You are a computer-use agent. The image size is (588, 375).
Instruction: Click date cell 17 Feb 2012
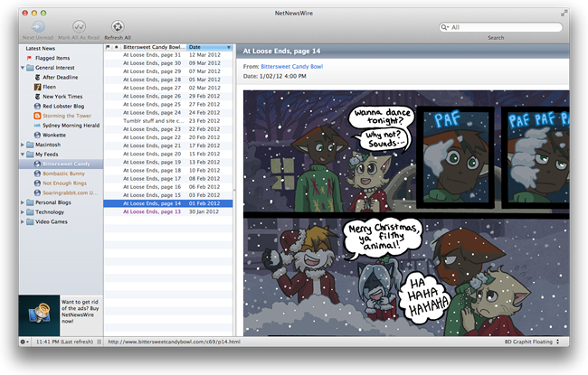[x=204, y=145]
